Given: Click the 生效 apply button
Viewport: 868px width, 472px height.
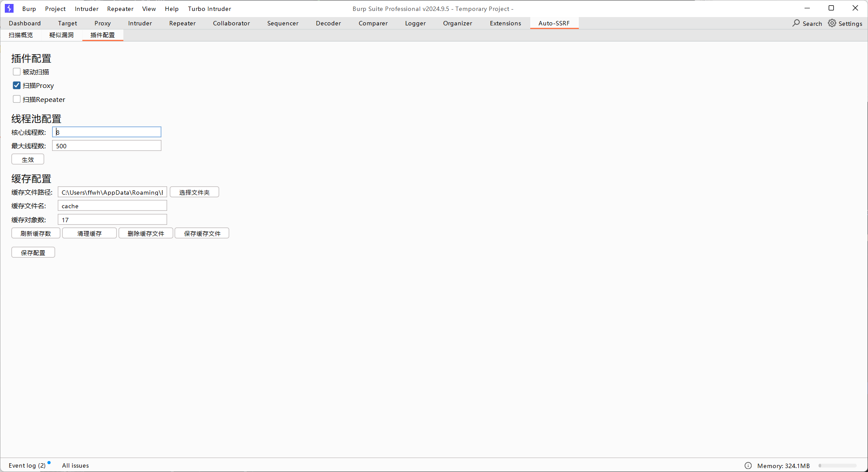Looking at the screenshot, I should tap(28, 160).
